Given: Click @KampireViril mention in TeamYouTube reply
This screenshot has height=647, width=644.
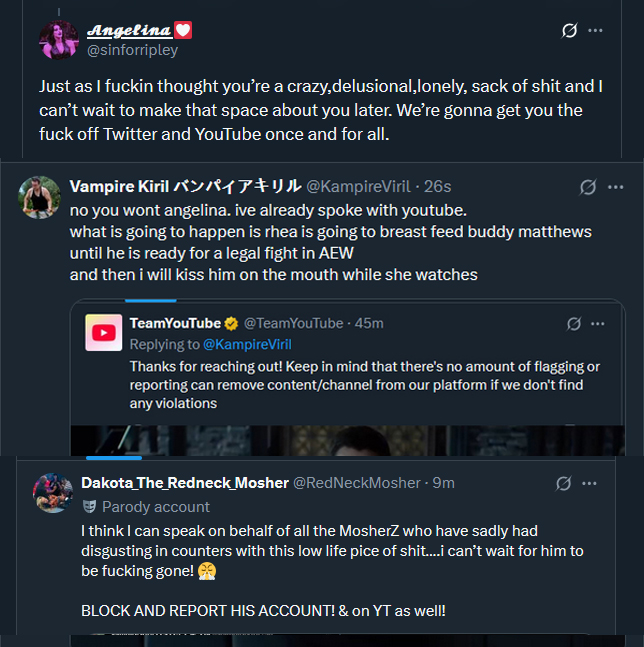Looking at the screenshot, I should pos(244,344).
